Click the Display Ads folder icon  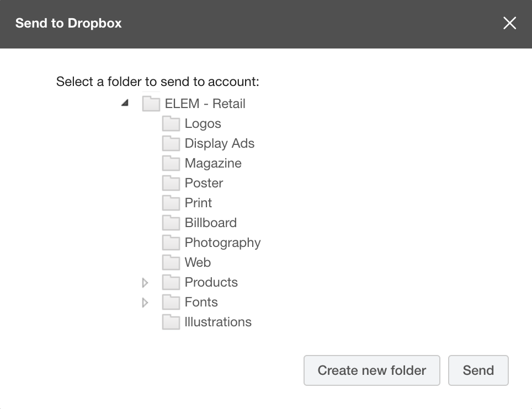(x=171, y=143)
